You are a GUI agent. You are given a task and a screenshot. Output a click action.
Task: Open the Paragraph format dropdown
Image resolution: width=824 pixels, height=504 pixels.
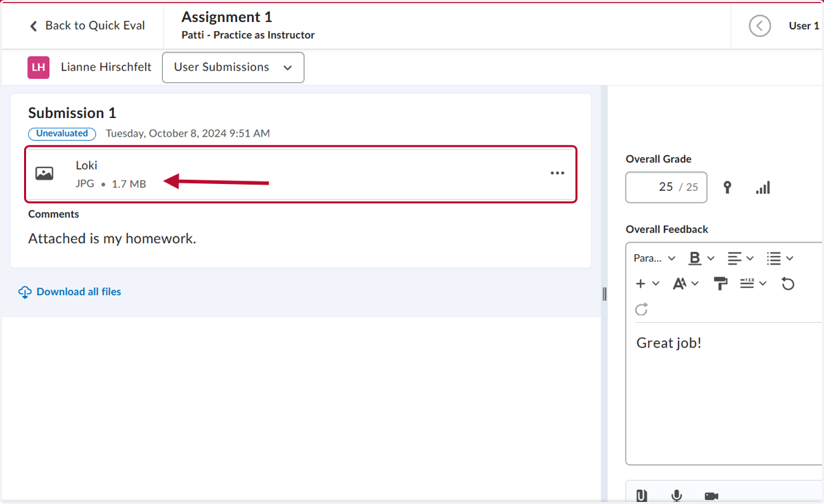pos(654,258)
